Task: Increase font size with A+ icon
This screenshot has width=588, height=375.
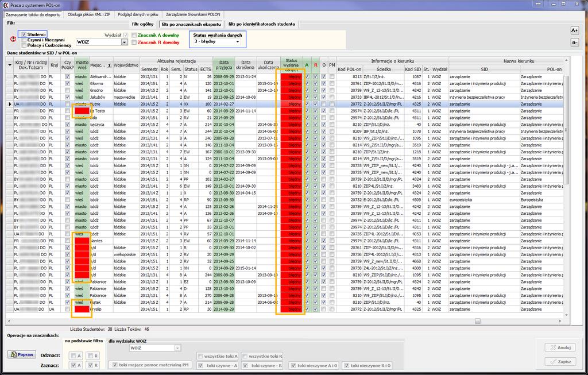Action: [574, 30]
